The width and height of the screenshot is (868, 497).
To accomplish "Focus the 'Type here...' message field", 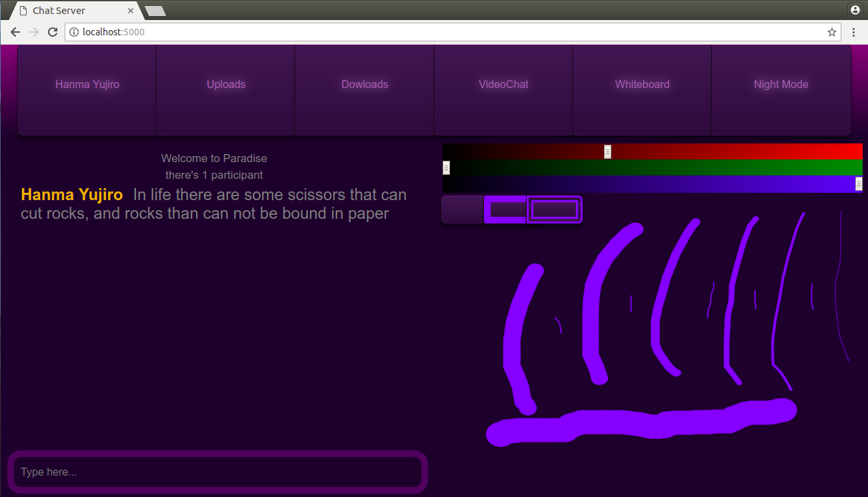I will tap(217, 472).
